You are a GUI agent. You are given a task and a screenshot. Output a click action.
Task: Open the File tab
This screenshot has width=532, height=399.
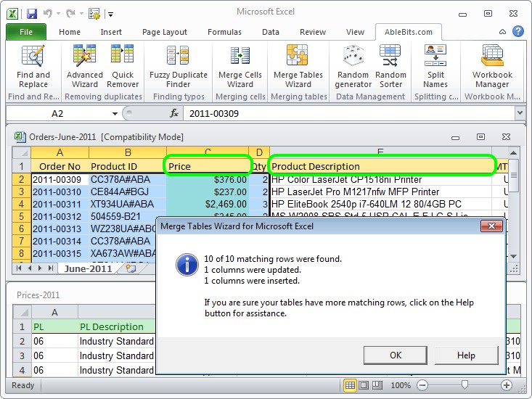[26, 32]
